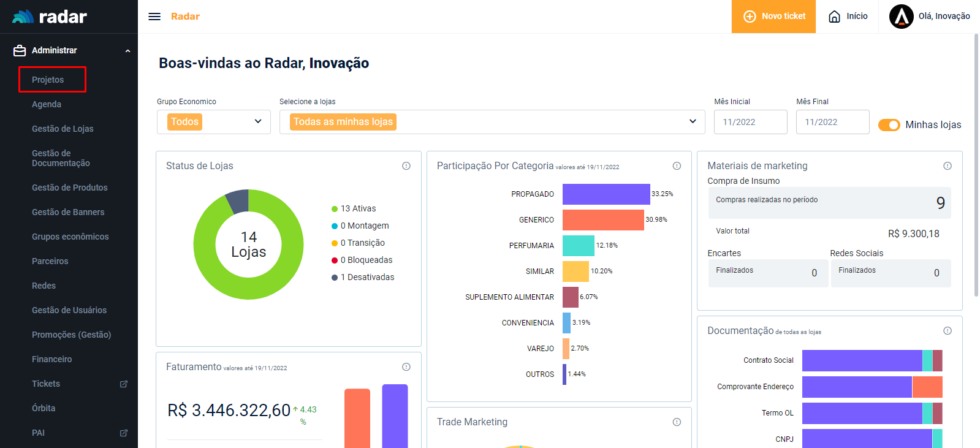
Task: Open Projetos in the sidebar
Action: point(48,80)
